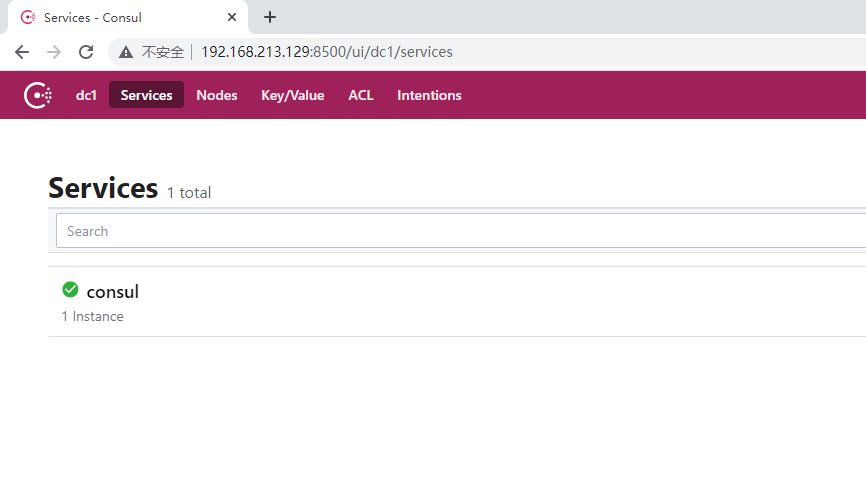Open the Key/Value section
The height and width of the screenshot is (504, 866).
click(x=293, y=95)
